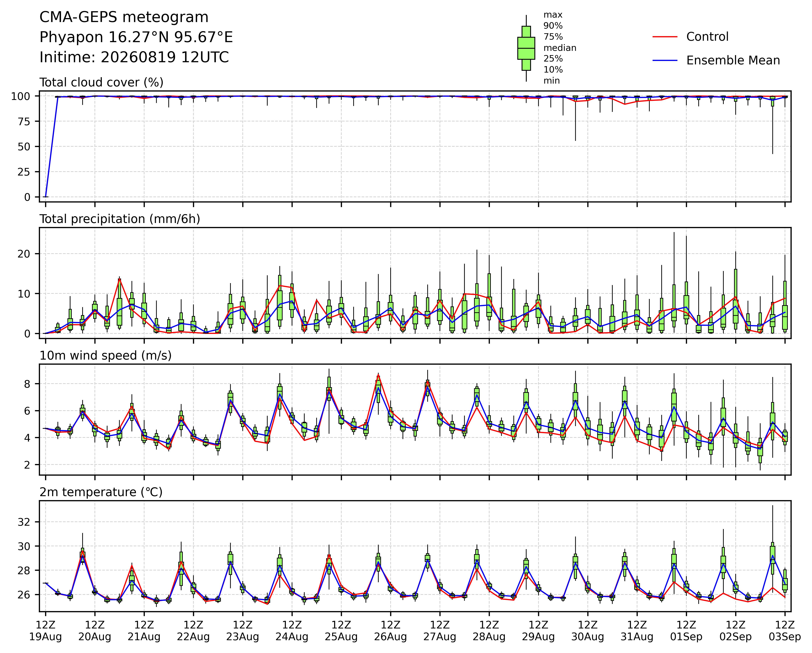Click the '32' tick on temperature axis

click(24, 522)
